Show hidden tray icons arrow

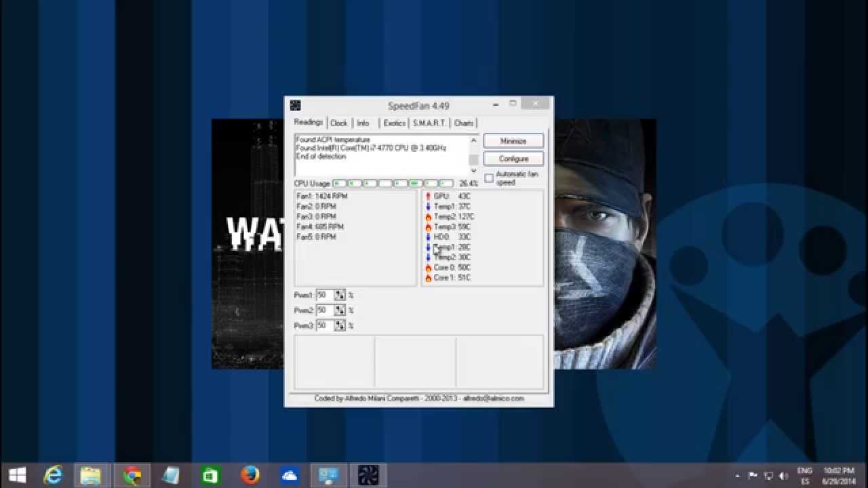click(738, 476)
